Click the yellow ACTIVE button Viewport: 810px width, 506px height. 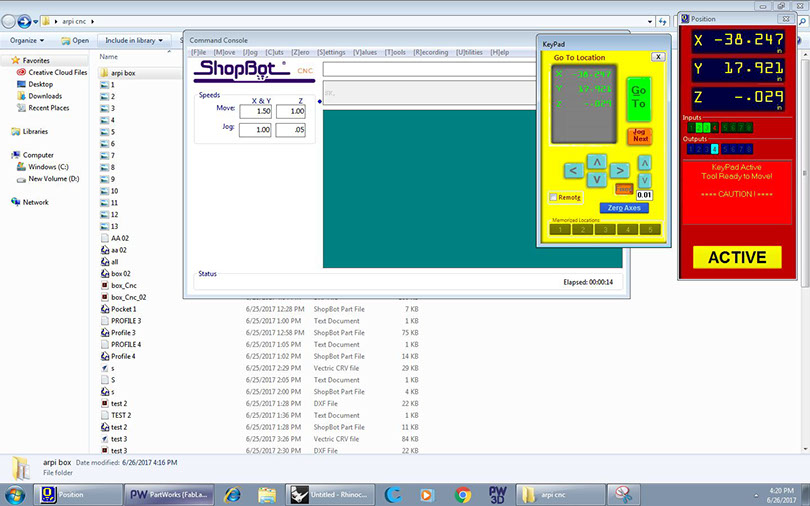click(x=737, y=257)
